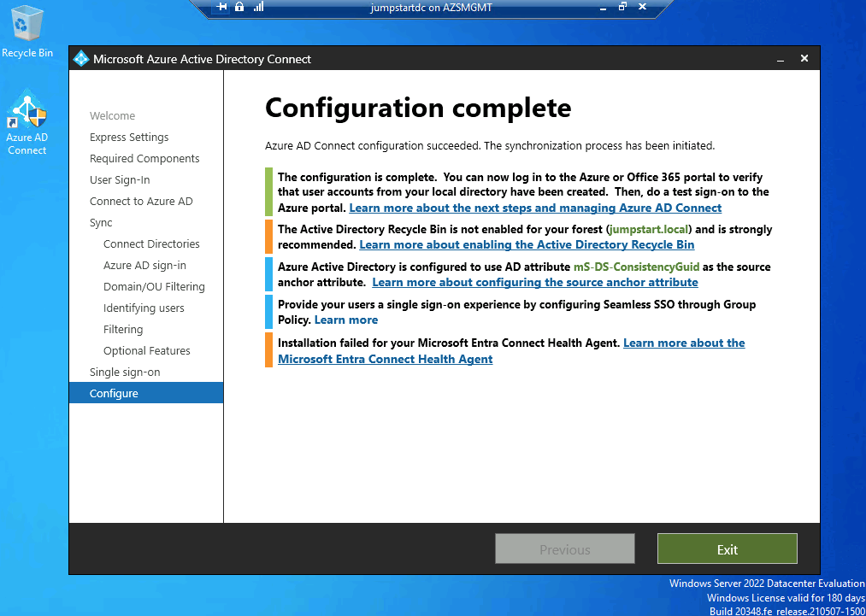
Task: Jump to the User Sign-In step
Action: 120,180
